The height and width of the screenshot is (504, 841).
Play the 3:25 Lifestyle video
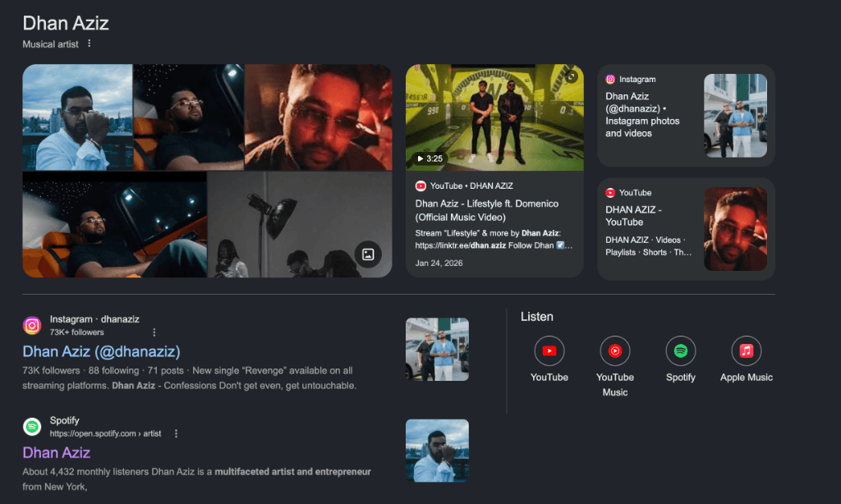[429, 158]
